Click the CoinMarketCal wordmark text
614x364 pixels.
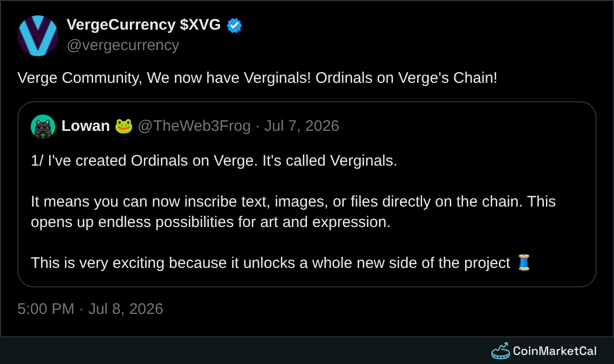coord(555,351)
